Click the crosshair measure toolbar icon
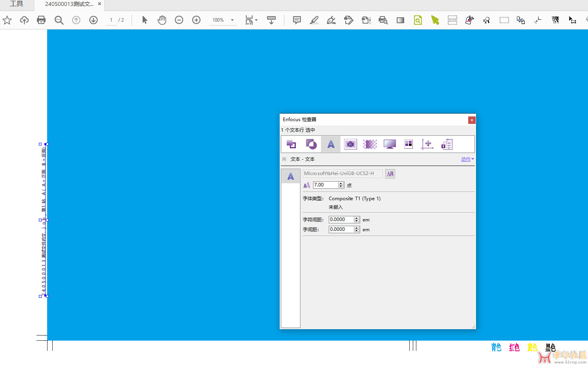Image resolution: width=588 pixels, height=365 pixels. point(538,20)
